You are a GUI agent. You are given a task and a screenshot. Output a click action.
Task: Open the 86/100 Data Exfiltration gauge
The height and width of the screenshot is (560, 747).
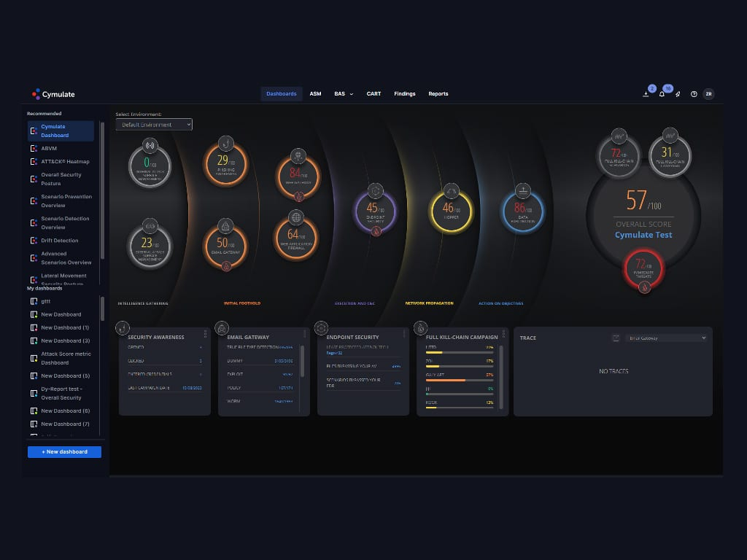coord(522,211)
